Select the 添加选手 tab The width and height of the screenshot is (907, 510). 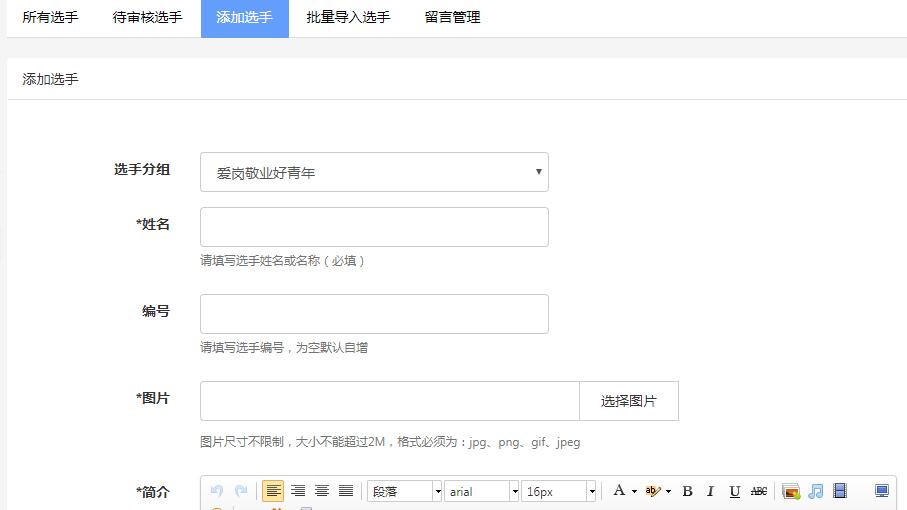[245, 17]
